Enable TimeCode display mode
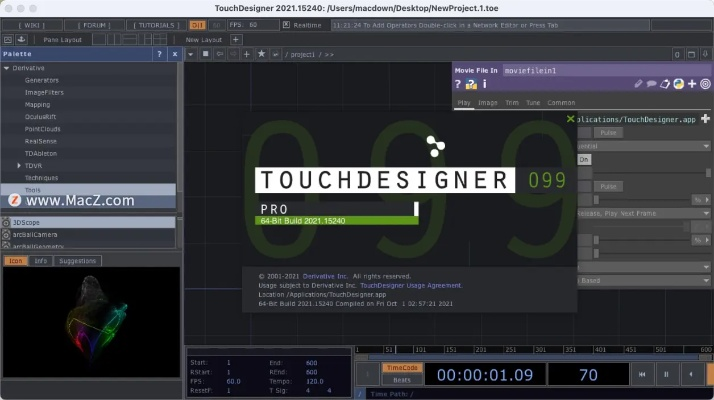Screen dimensions: 714x400 401,368
